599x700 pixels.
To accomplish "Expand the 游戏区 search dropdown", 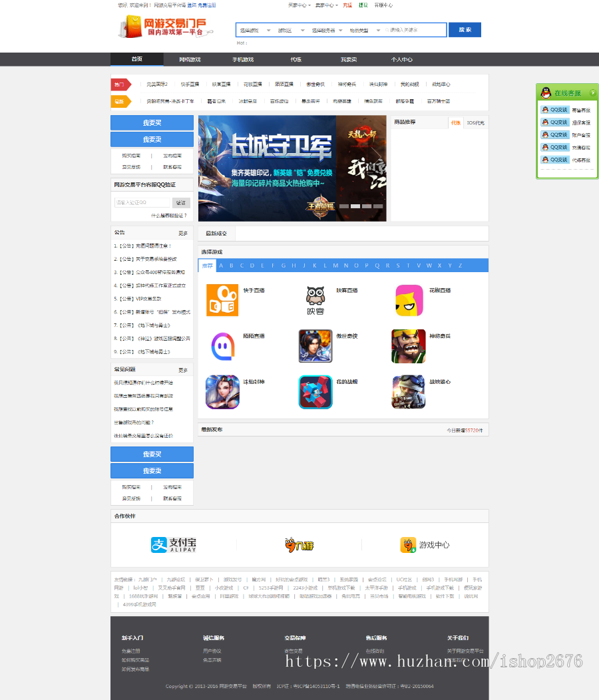I will pyautogui.click(x=290, y=31).
